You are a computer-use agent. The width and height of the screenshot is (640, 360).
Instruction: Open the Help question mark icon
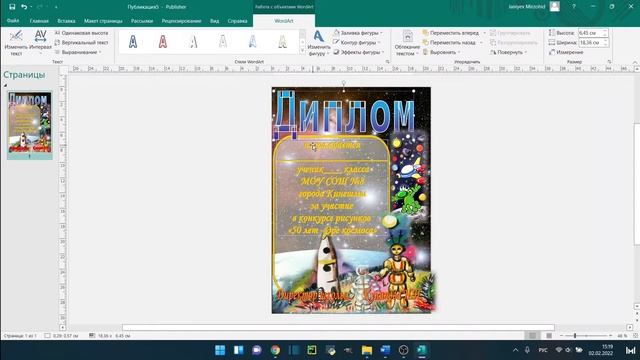point(574,7)
